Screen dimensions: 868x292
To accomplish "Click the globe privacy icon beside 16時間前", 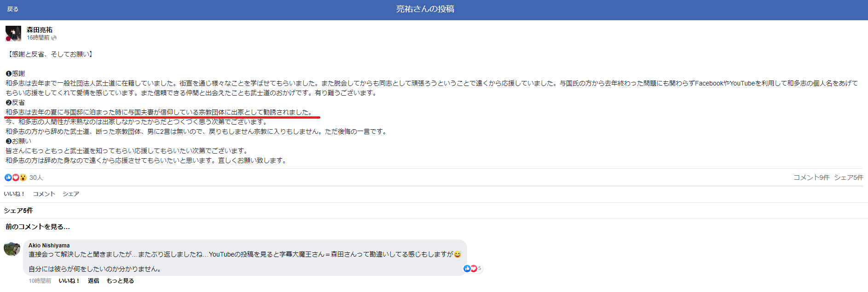I will 54,38.
